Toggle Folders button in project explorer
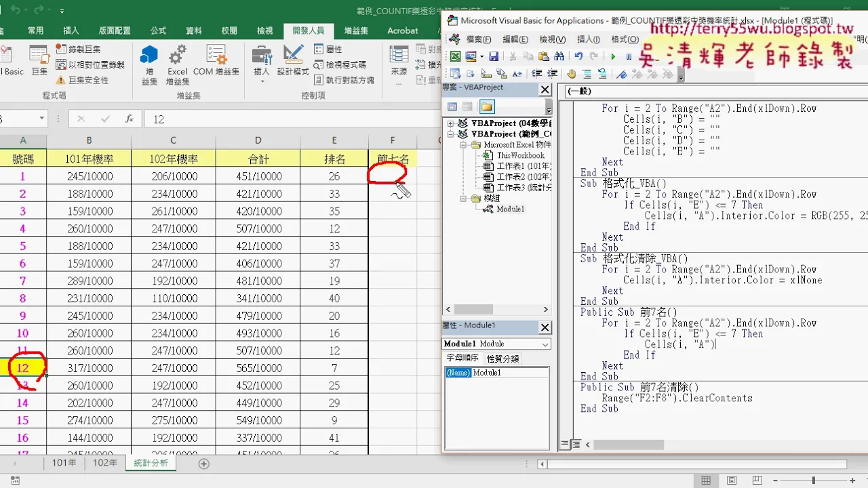 pyautogui.click(x=487, y=106)
